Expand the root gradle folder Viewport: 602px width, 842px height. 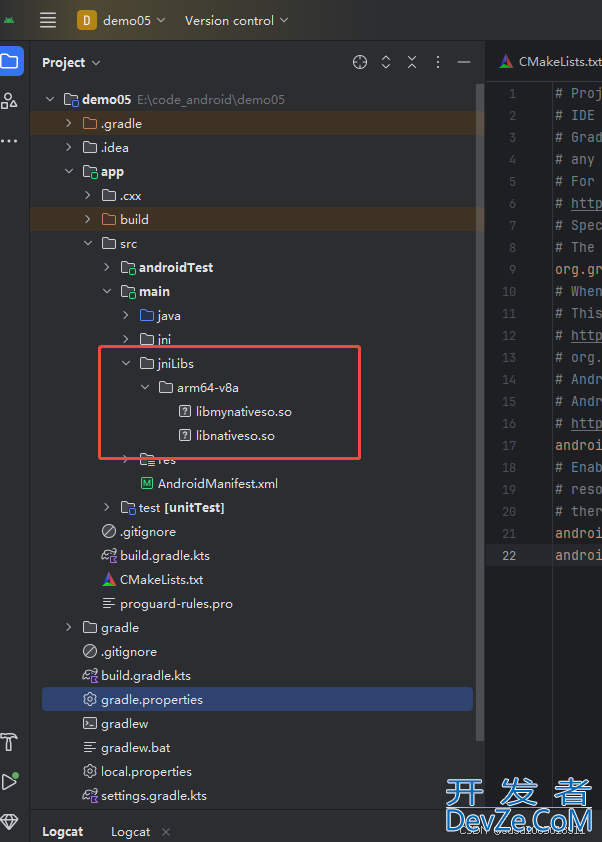click(x=69, y=627)
